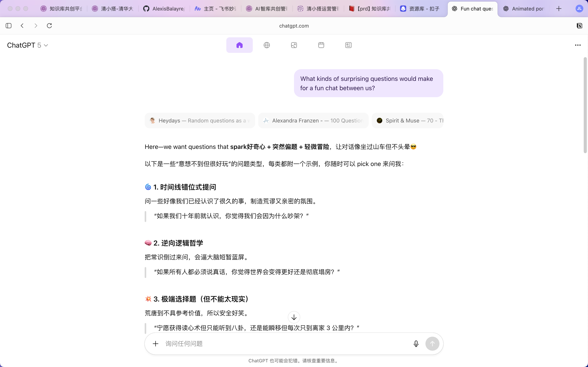The height and width of the screenshot is (367, 588).
Task: Open the Heydays source chip
Action: point(199,120)
